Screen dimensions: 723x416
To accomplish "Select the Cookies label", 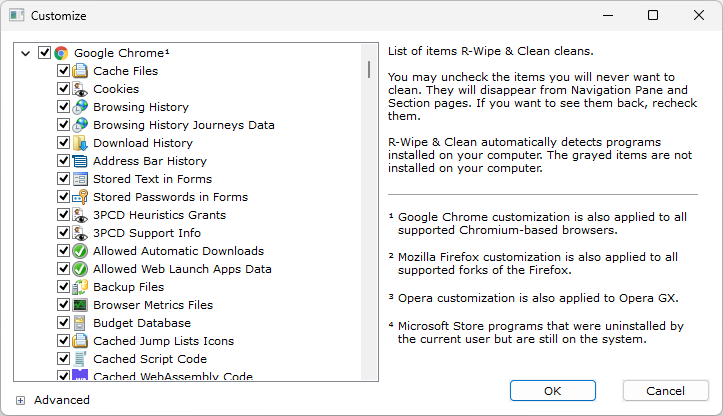I will [x=116, y=89].
